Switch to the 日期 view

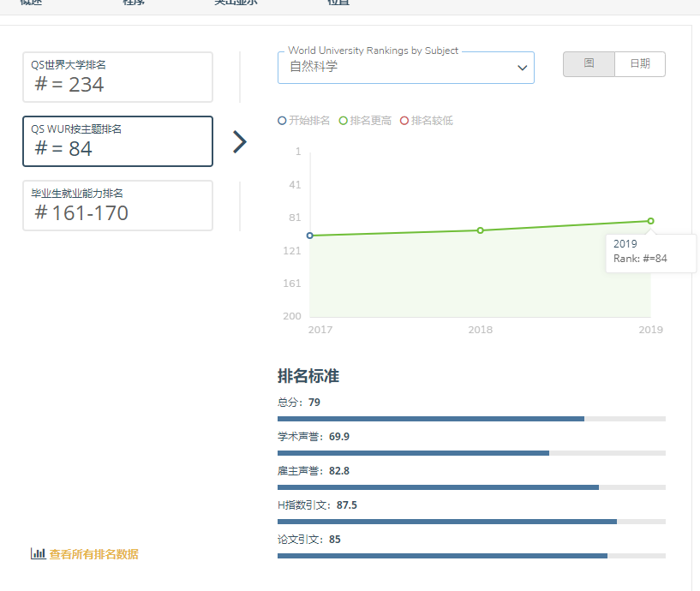[x=640, y=64]
